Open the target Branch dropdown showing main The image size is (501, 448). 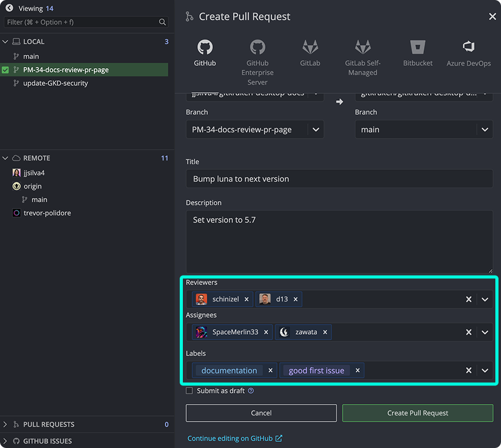[x=485, y=130]
